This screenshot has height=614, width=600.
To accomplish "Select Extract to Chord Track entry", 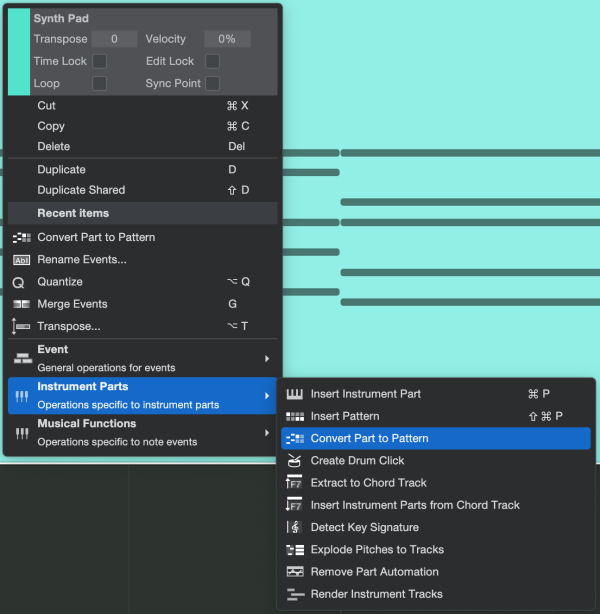I will (x=436, y=483).
